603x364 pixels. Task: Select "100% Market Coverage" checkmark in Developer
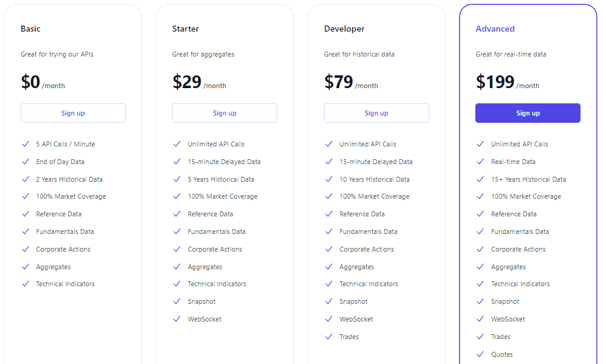[x=328, y=197]
